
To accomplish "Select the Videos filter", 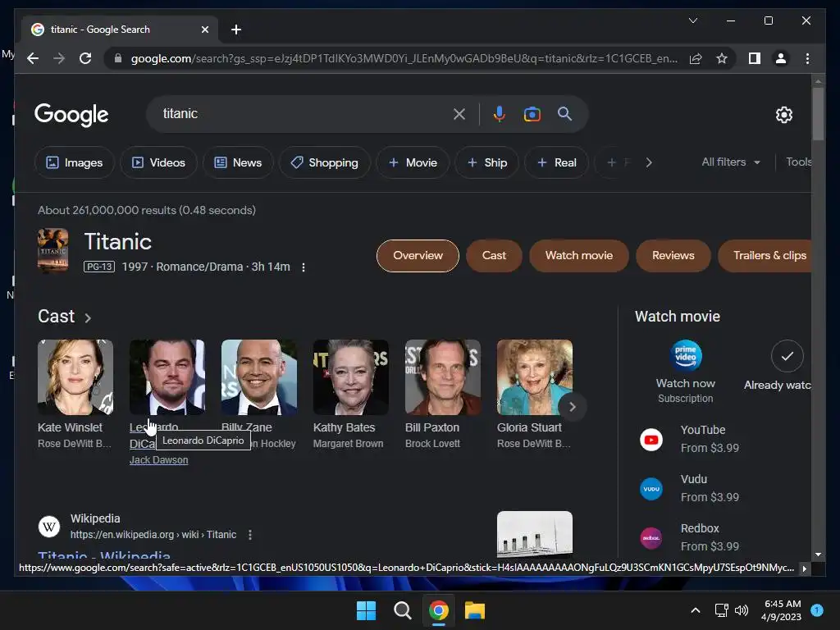I will tap(158, 162).
